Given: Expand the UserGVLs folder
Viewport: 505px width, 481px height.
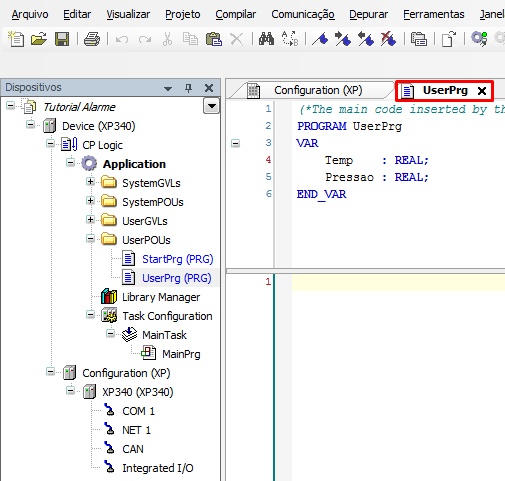Looking at the screenshot, I should 90,220.
